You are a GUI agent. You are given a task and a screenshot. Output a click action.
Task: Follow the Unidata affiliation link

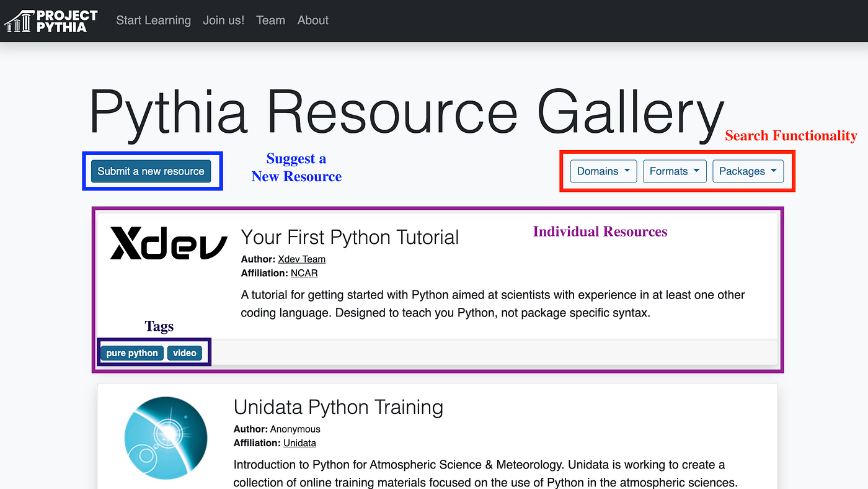299,443
